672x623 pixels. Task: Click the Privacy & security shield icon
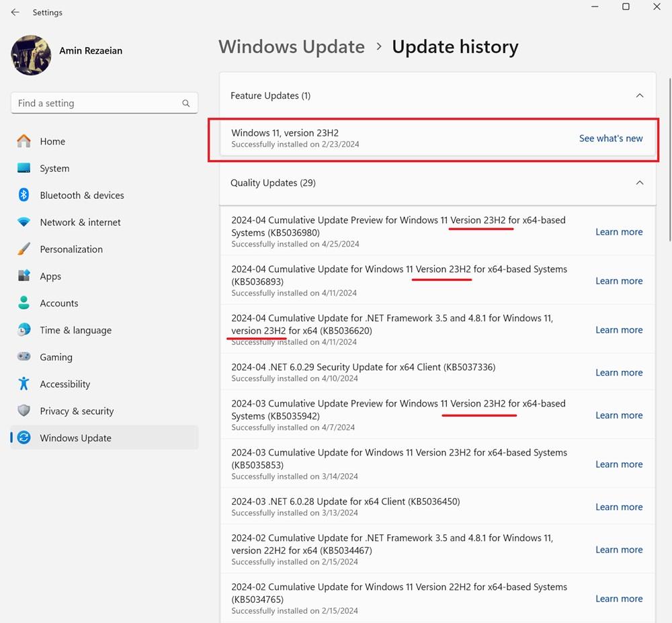pyautogui.click(x=24, y=411)
